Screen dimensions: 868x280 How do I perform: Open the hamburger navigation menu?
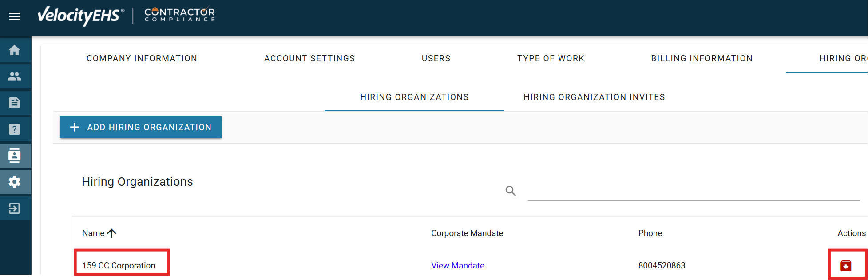15,16
